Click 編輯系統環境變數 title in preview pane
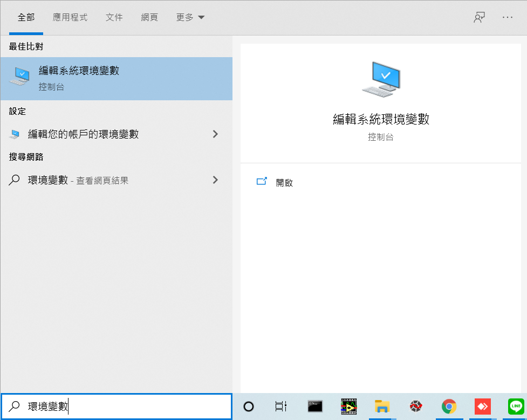The height and width of the screenshot is (420, 527). click(381, 119)
